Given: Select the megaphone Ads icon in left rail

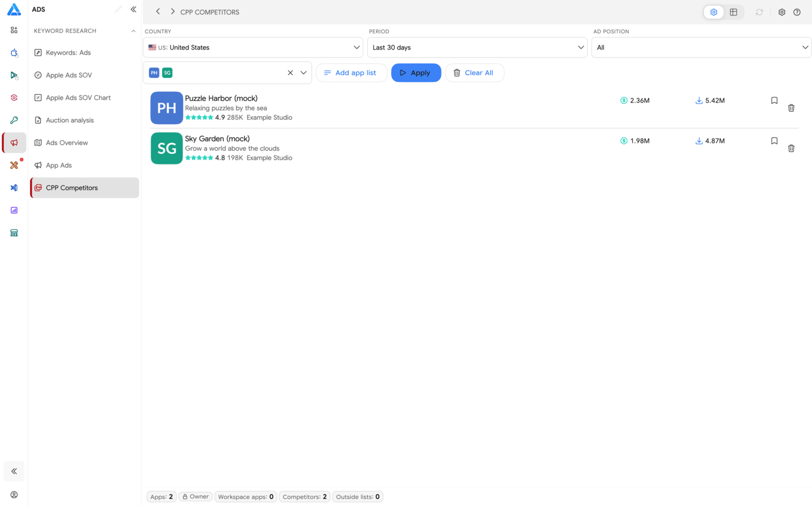Looking at the screenshot, I should 14,143.
